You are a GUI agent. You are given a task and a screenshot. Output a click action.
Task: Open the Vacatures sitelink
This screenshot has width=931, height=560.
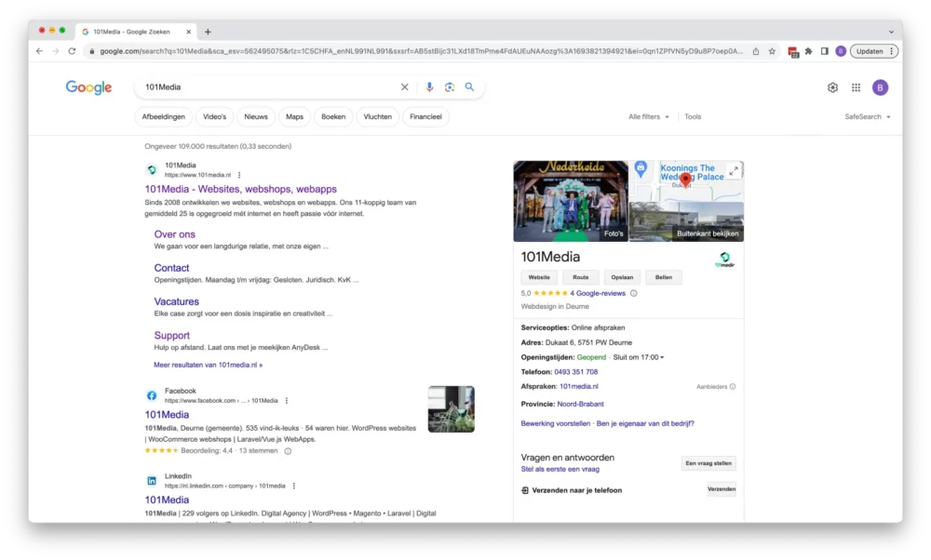[176, 302]
